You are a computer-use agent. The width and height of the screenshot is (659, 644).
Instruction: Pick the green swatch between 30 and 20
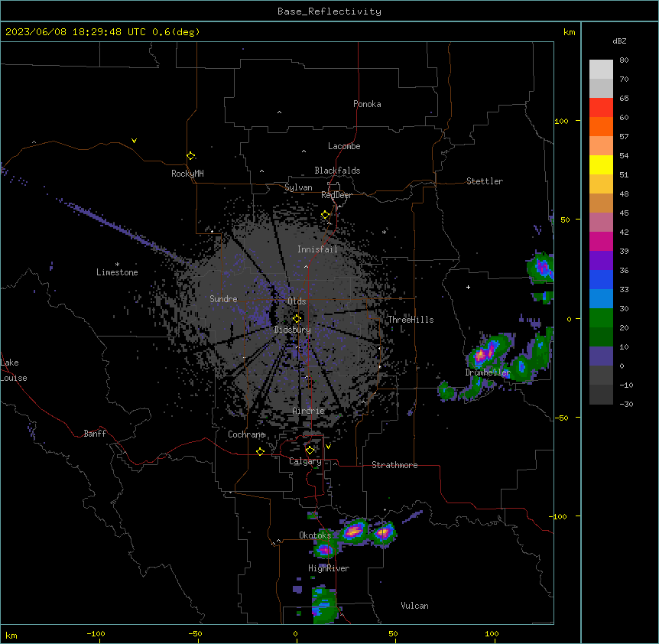[x=601, y=318]
